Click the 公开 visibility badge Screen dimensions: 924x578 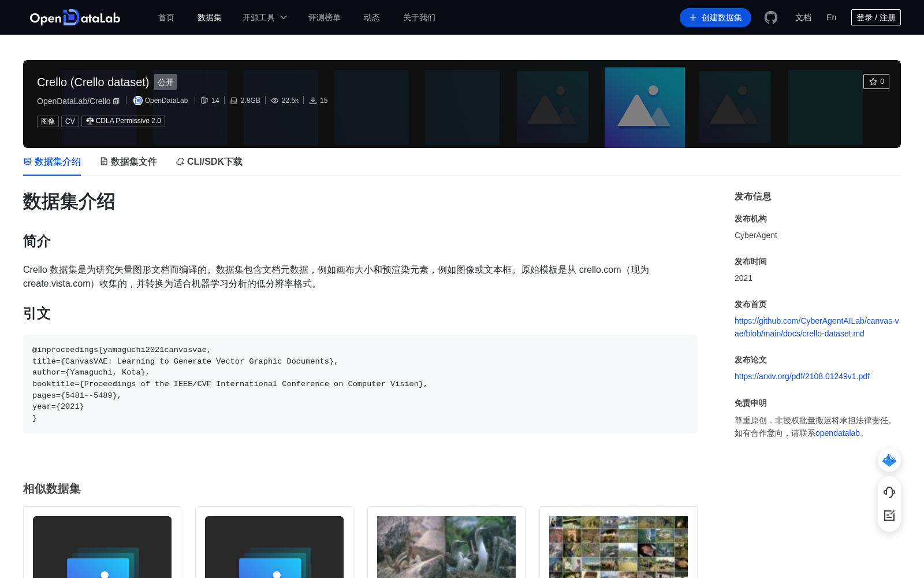click(166, 82)
